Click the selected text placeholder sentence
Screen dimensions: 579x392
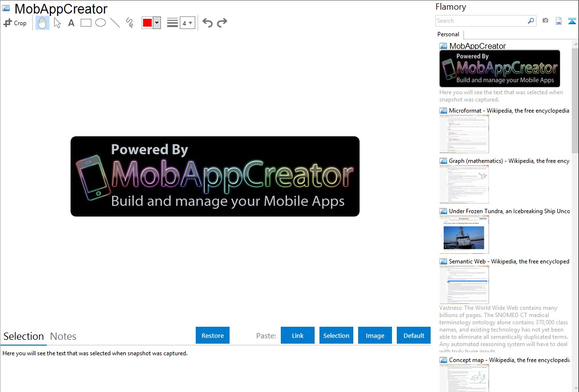(95, 353)
